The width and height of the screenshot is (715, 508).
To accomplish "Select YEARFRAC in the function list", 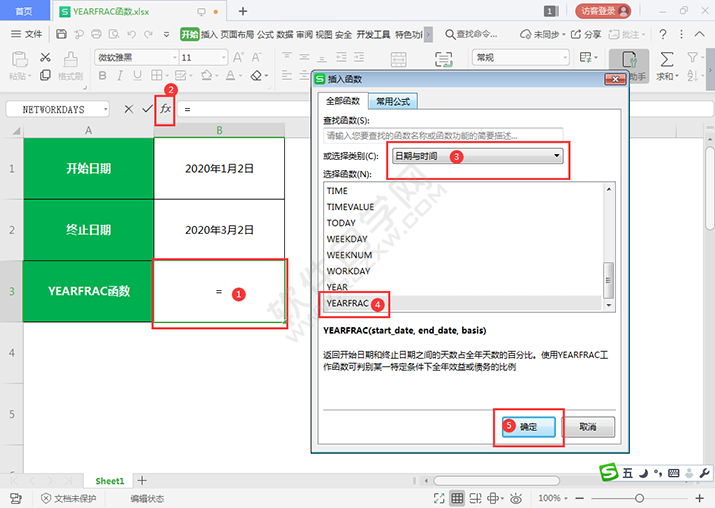I will click(x=462, y=303).
